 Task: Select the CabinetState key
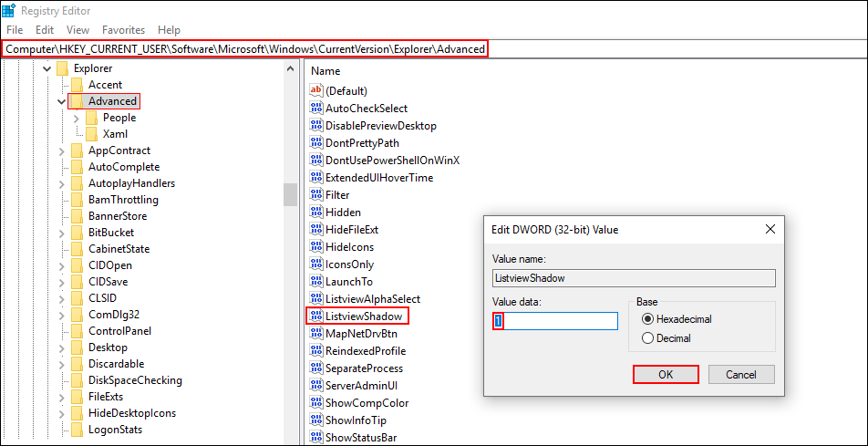click(119, 249)
